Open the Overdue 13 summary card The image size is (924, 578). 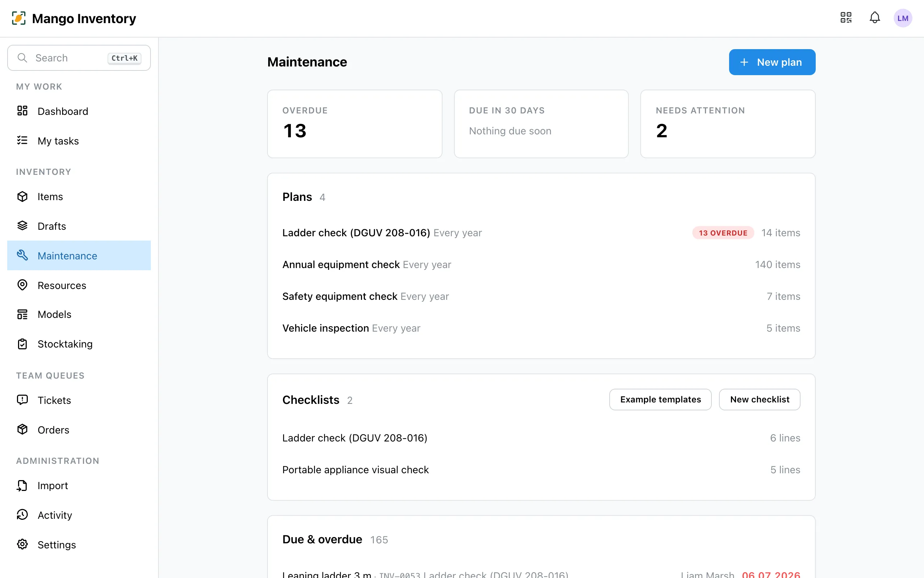pos(355,124)
